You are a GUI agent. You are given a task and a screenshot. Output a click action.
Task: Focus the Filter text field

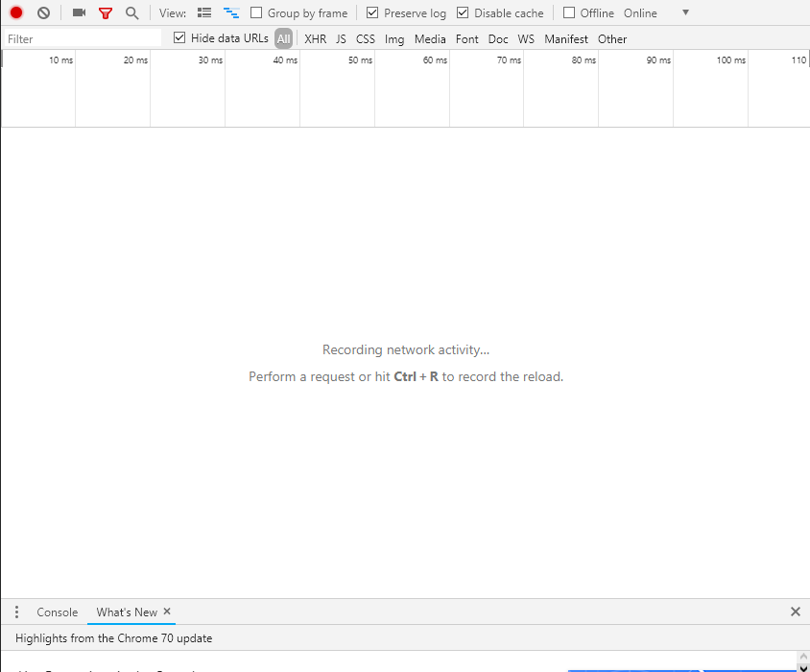83,38
